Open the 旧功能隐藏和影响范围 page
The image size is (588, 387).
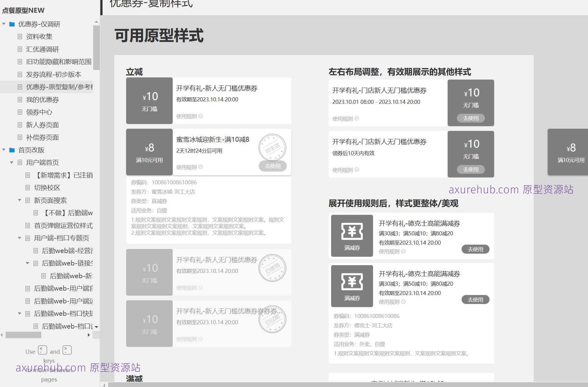coord(59,62)
